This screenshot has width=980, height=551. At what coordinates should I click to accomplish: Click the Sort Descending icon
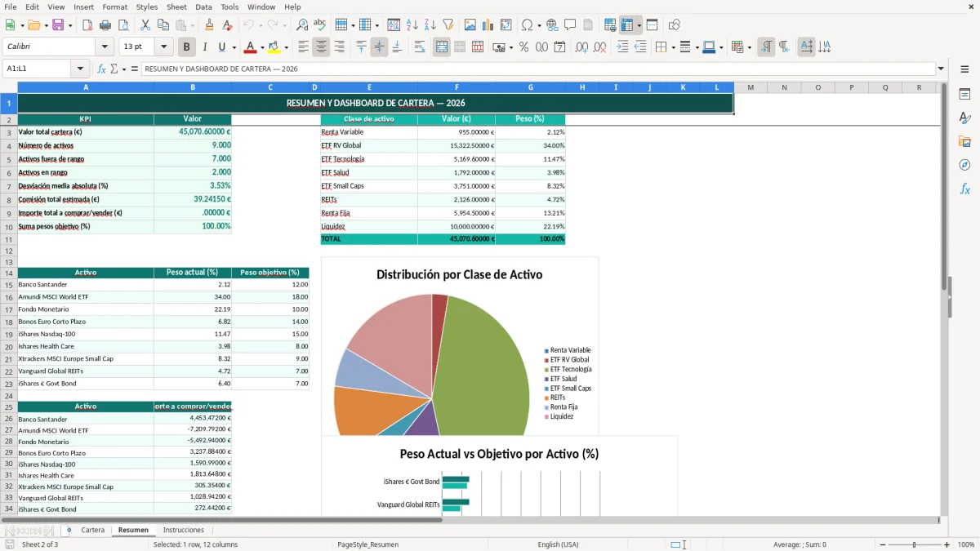click(x=430, y=25)
